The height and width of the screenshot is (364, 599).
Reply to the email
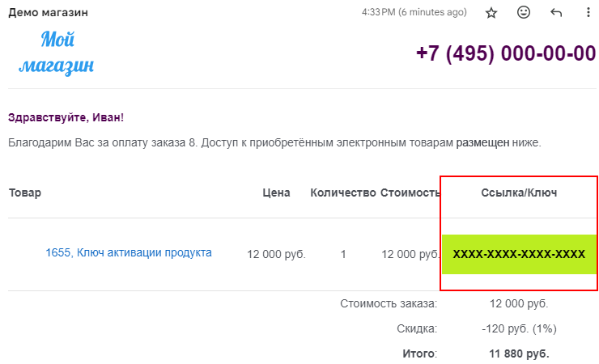(556, 13)
